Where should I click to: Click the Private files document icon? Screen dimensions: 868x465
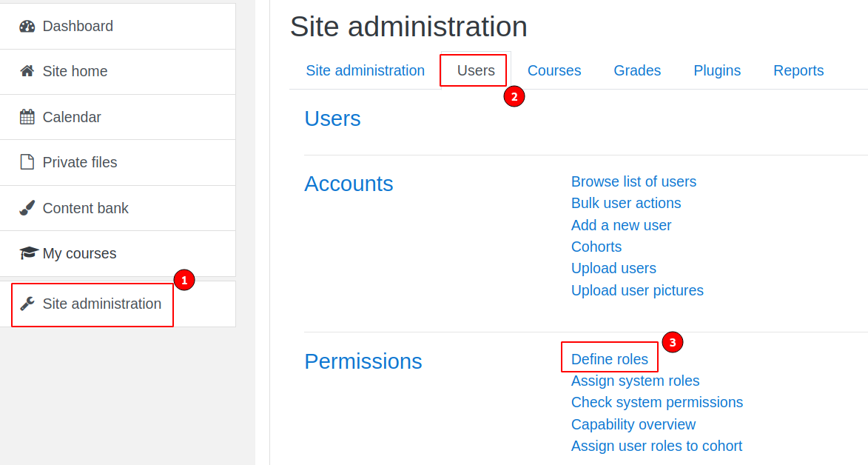[x=27, y=162]
